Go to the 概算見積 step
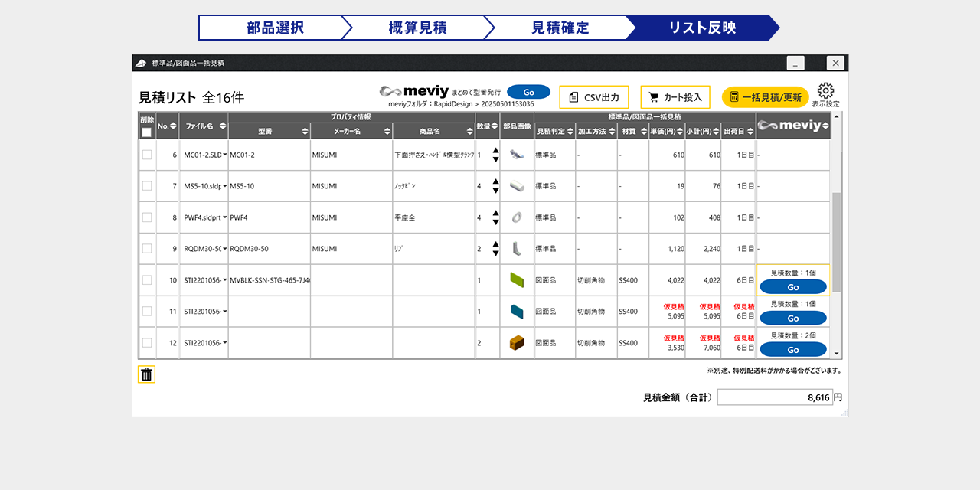980x490 pixels. (x=417, y=28)
